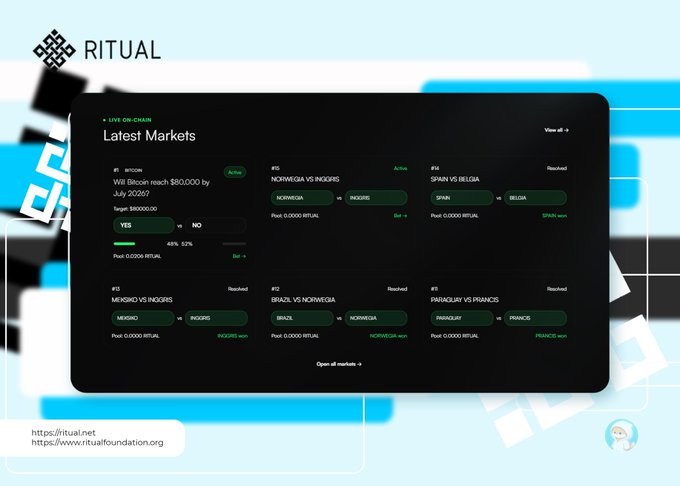680x486 pixels.
Task: Click Target: $80000.00 text
Action: pyautogui.click(x=135, y=209)
